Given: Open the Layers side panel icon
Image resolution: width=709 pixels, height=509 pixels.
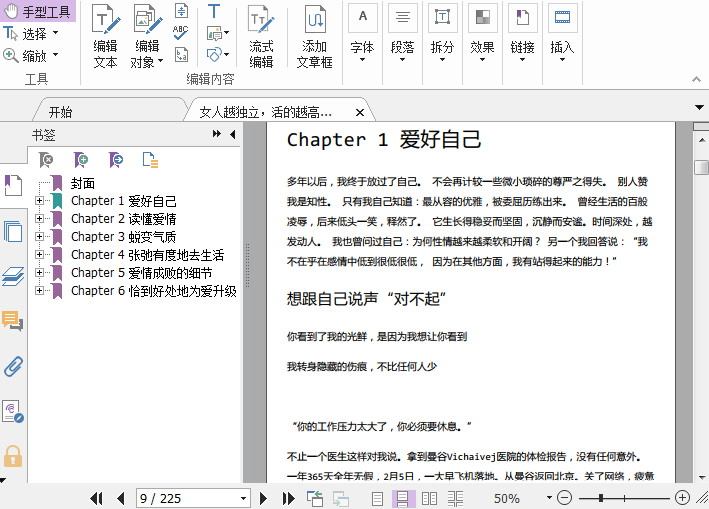Looking at the screenshot, I should point(13,276).
